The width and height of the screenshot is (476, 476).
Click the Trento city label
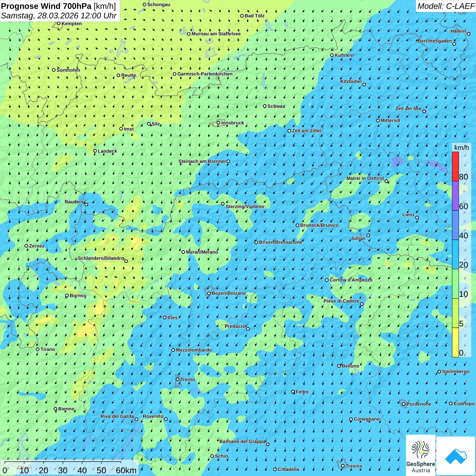[188, 379]
